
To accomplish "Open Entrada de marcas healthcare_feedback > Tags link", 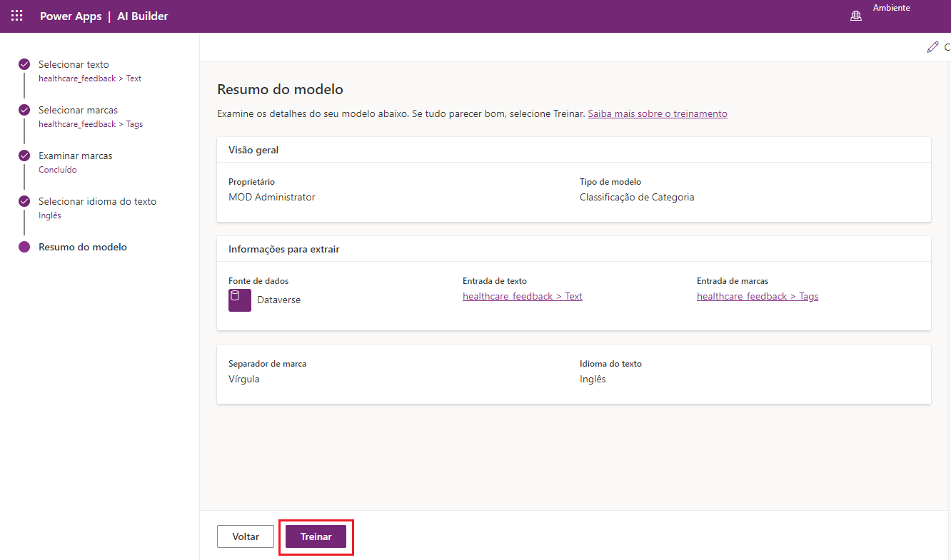I will point(758,296).
